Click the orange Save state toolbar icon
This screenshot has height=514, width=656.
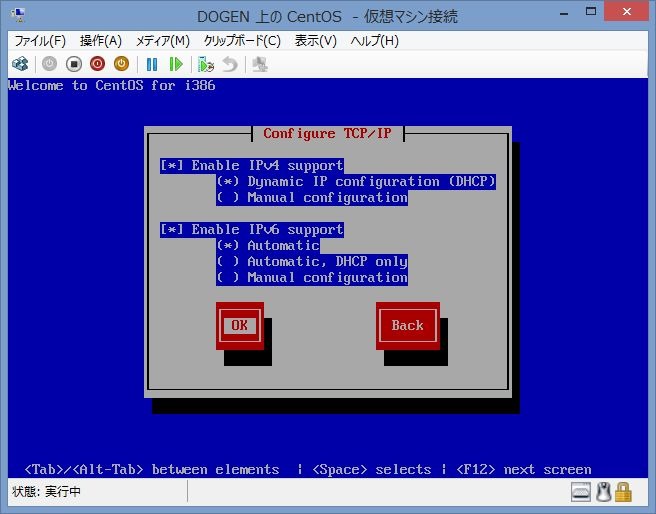[121, 64]
